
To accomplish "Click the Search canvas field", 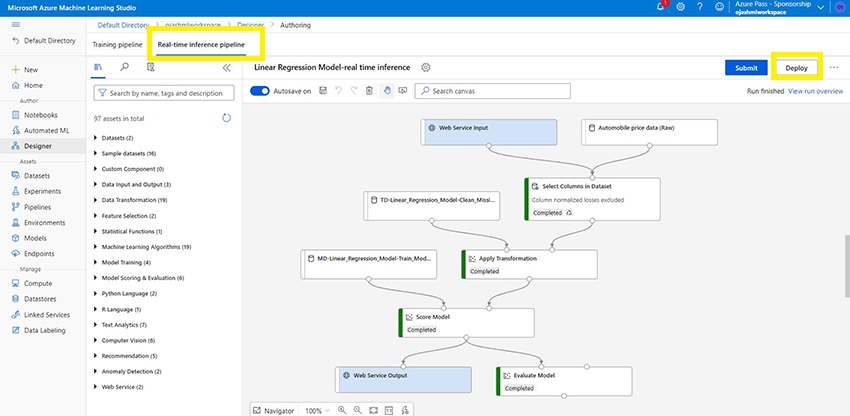I will click(496, 91).
